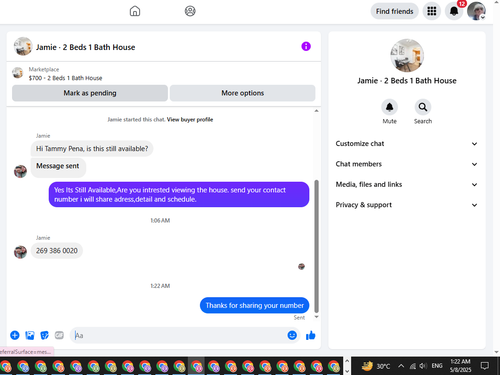This screenshot has height=375, width=500.
Task: Click Find friends button
Action: pyautogui.click(x=394, y=11)
